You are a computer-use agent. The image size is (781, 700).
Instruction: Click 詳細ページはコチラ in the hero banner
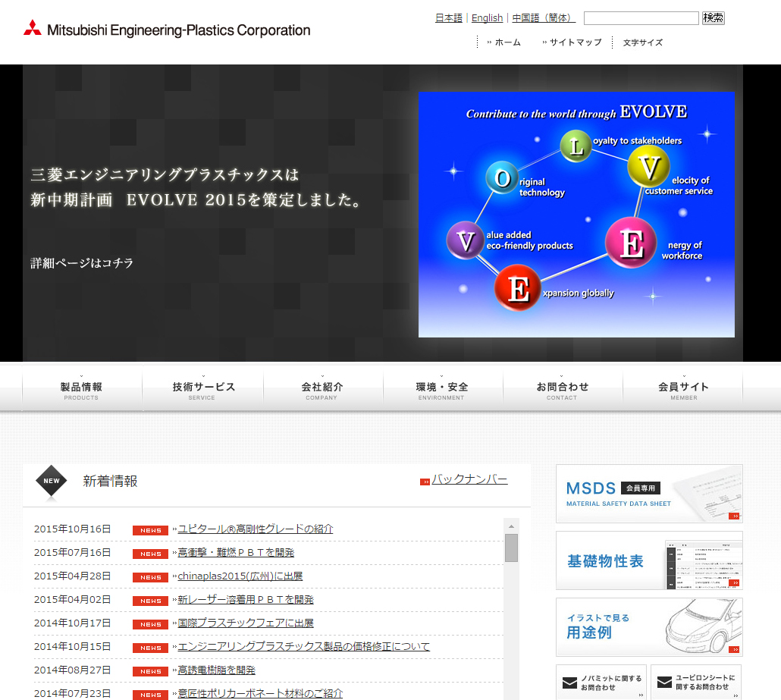[x=82, y=263]
